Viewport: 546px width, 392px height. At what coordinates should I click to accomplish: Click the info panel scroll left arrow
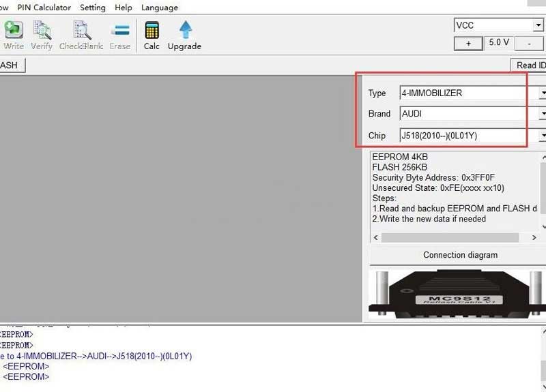click(x=376, y=237)
